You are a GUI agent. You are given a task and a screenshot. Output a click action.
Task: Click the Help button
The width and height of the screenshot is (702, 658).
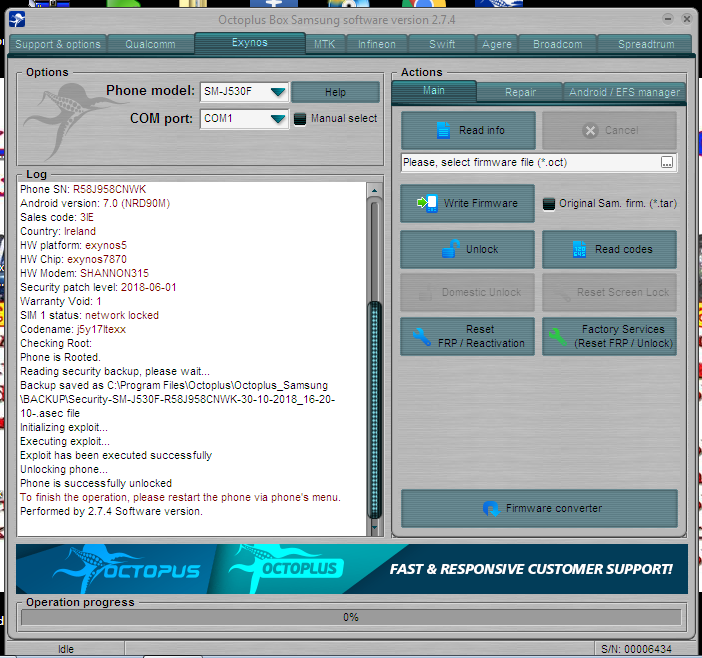click(x=335, y=92)
